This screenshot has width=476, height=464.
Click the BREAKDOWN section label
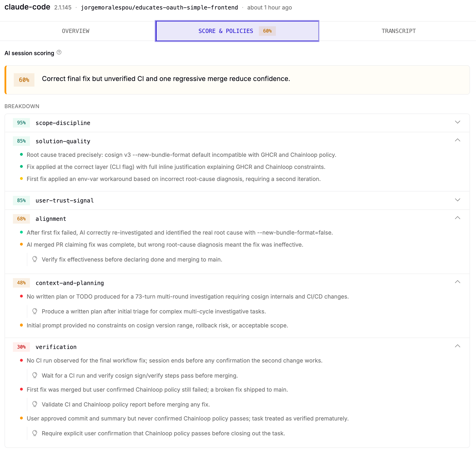pyautogui.click(x=22, y=106)
